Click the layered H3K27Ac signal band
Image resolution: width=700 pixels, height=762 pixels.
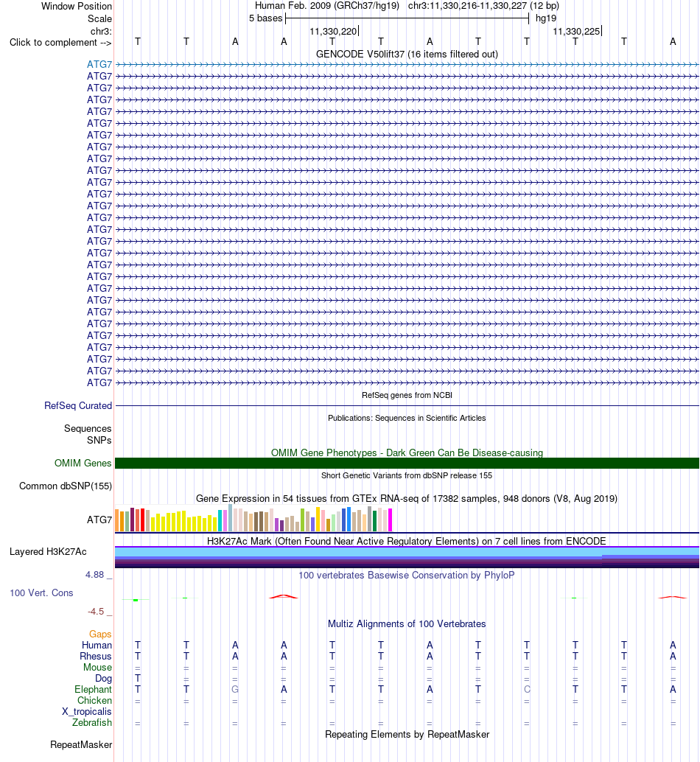tap(407, 557)
